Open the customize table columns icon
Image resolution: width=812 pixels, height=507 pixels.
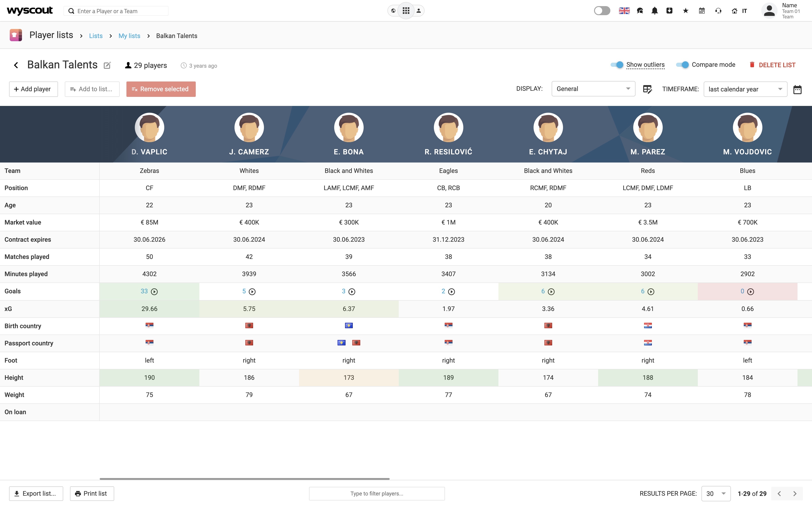click(x=647, y=89)
